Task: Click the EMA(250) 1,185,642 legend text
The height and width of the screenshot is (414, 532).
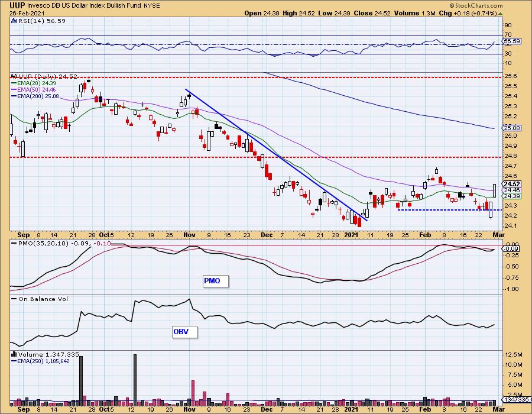Action: pos(40,361)
